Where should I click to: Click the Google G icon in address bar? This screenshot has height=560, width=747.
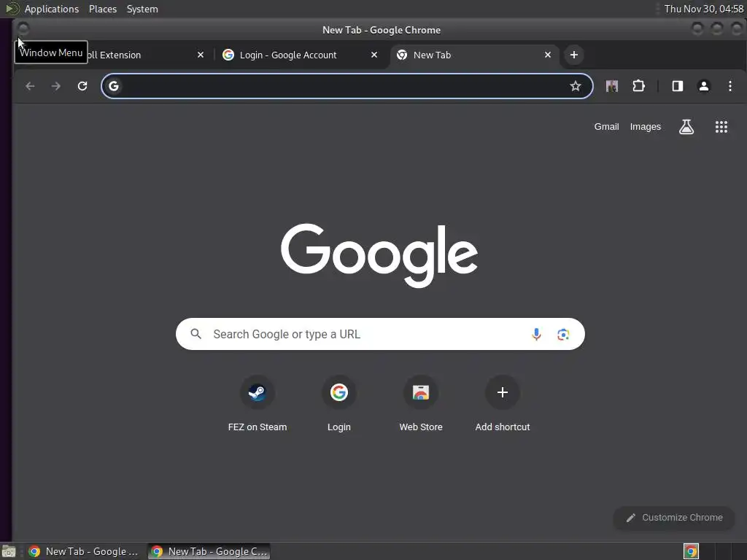pyautogui.click(x=113, y=86)
